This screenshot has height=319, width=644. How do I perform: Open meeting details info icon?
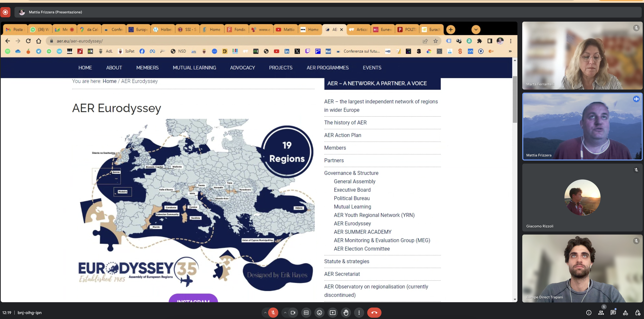pyautogui.click(x=589, y=313)
